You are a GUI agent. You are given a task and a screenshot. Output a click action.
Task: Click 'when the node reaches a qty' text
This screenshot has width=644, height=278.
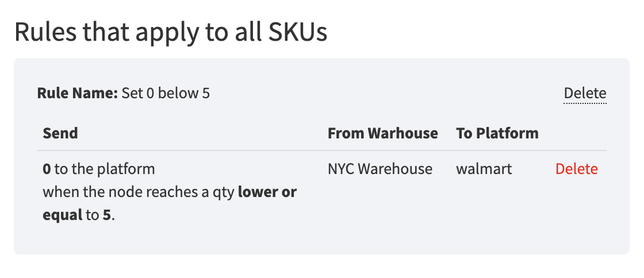coord(138,192)
